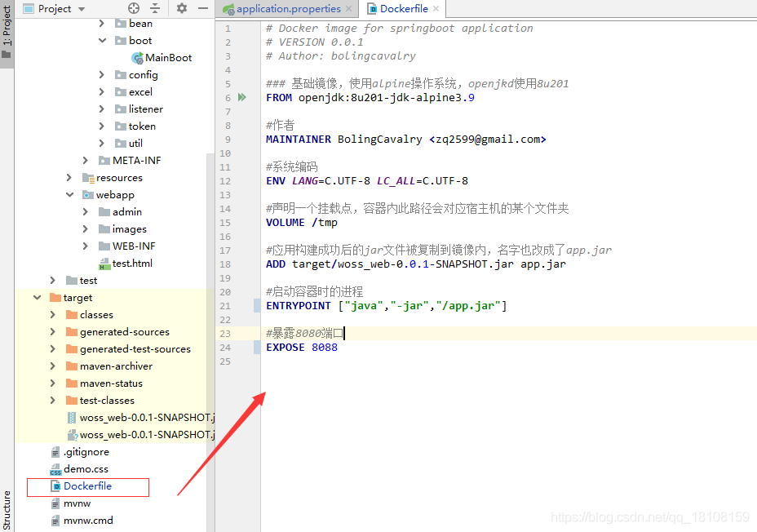The width and height of the screenshot is (757, 532).
Task: Select the generated-test-sources folder label
Action: [135, 349]
